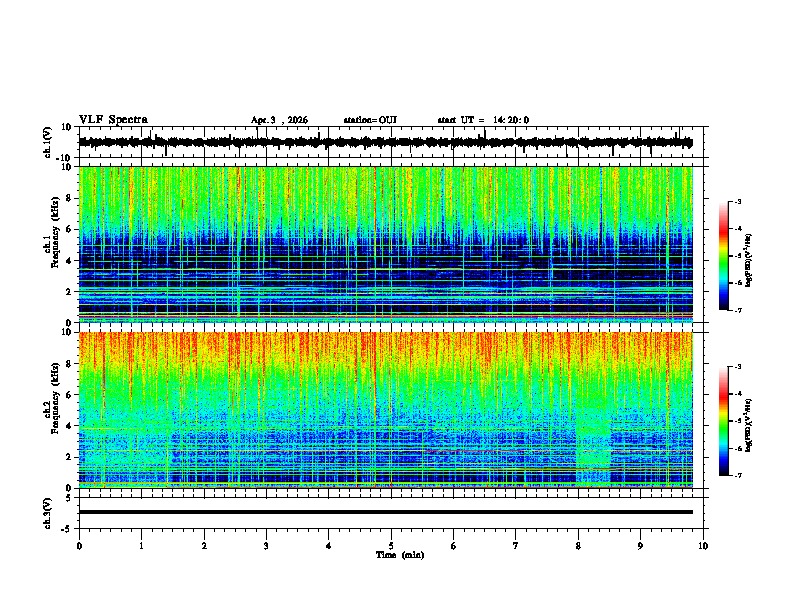Click the "-5" tick on ch.3(V) axis
Viewport: 792px width, 612px height.
(x=67, y=529)
